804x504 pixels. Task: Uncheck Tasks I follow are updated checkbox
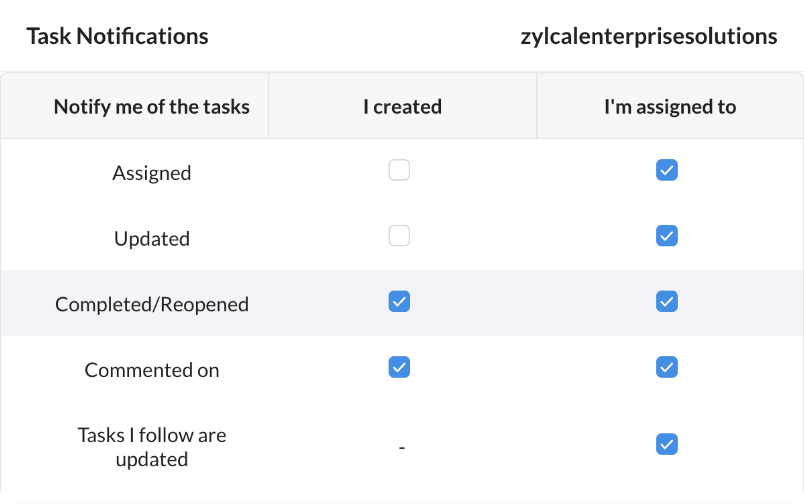(x=667, y=444)
